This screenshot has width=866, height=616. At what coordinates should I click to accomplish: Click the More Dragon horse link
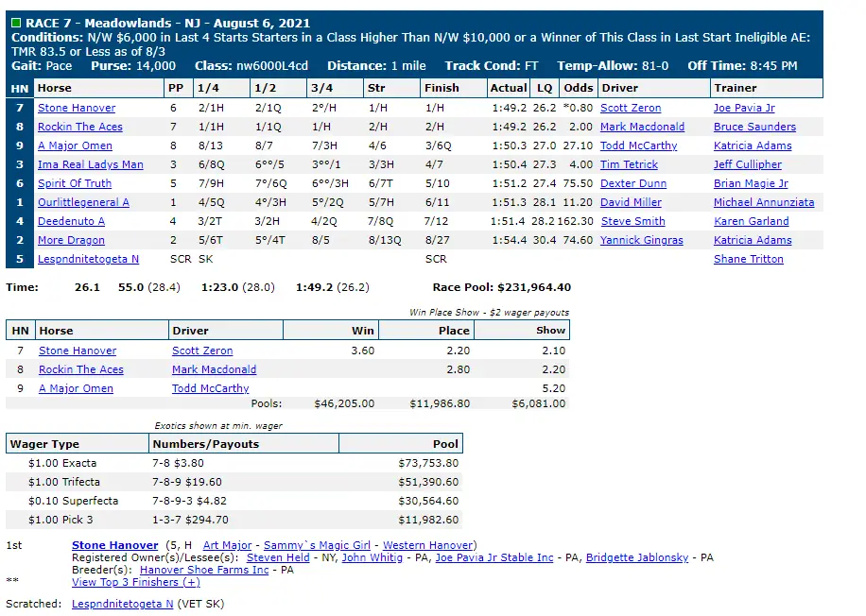point(71,240)
